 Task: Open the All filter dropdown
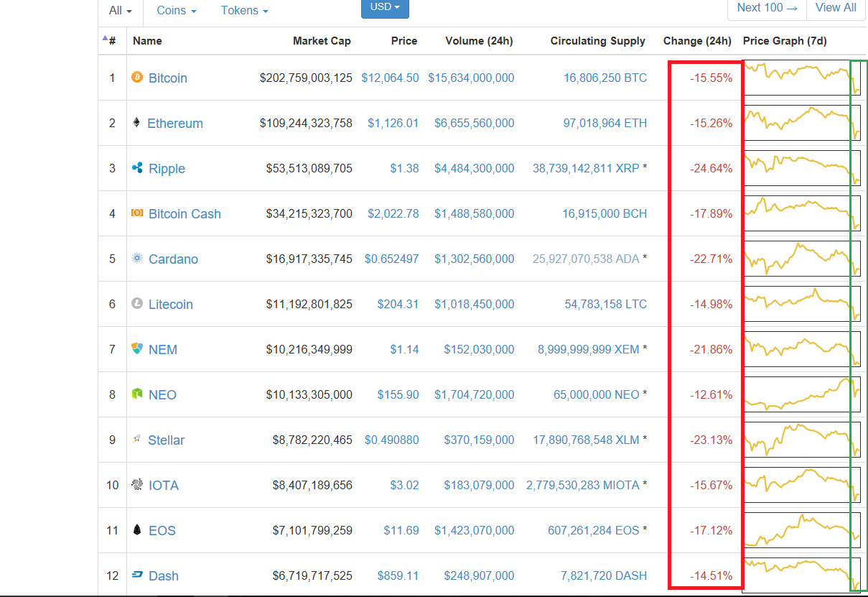pyautogui.click(x=121, y=11)
